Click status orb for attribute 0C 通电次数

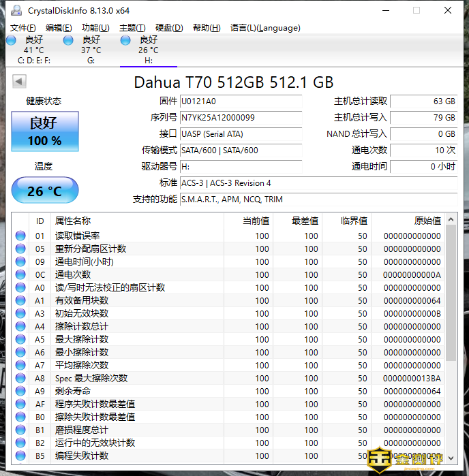[20, 275]
